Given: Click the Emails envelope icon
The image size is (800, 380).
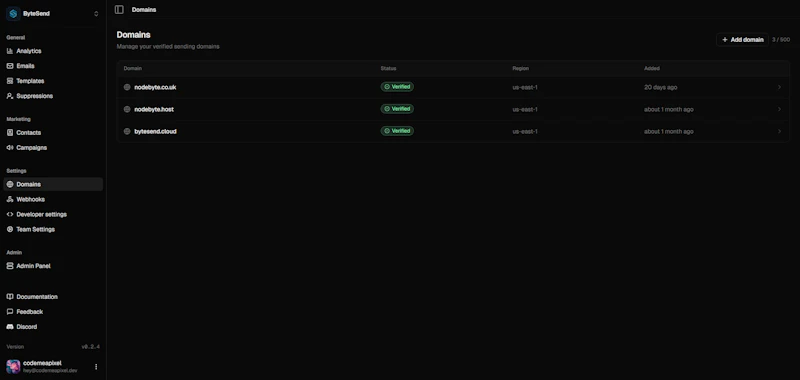Looking at the screenshot, I should coord(10,66).
